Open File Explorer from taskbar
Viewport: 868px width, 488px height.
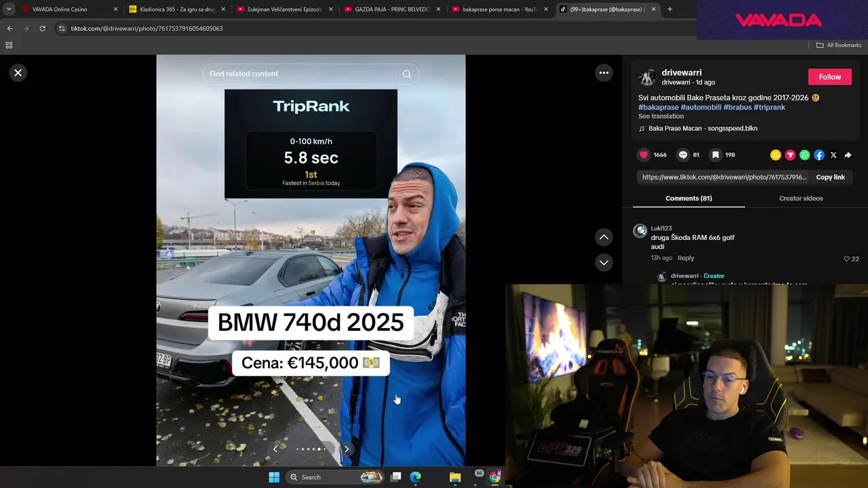[455, 477]
